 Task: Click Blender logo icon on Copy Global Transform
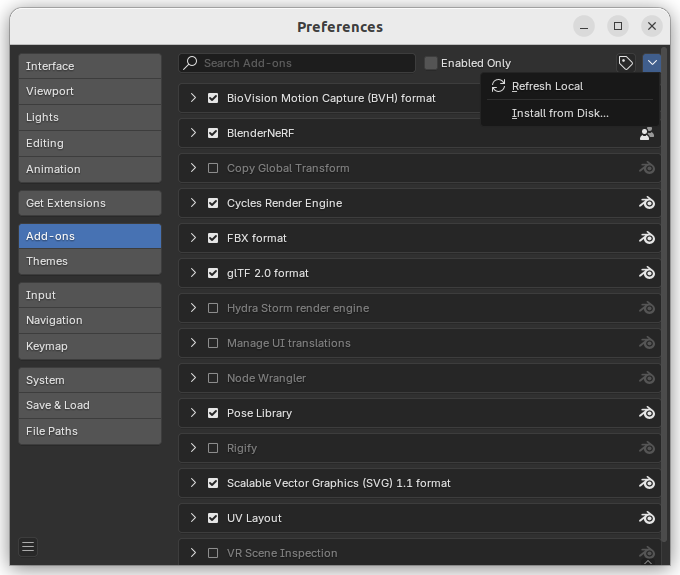[647, 168]
